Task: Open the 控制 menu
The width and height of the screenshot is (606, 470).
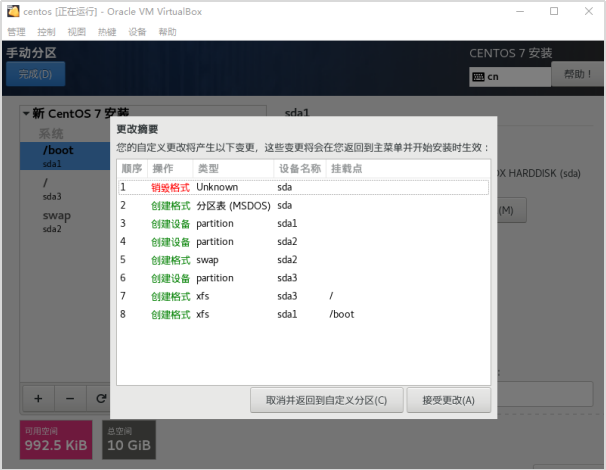Action: click(x=46, y=32)
